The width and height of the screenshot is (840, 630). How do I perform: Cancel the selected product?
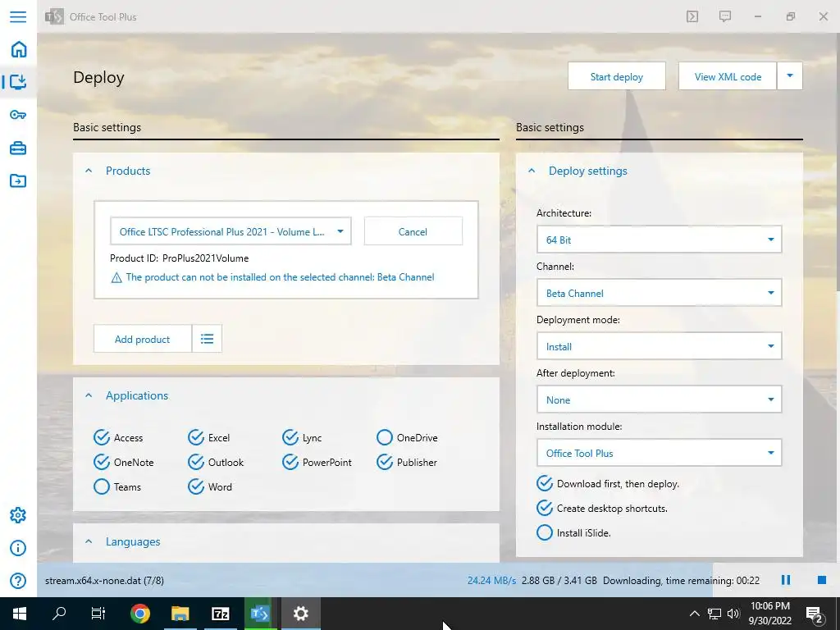point(413,231)
